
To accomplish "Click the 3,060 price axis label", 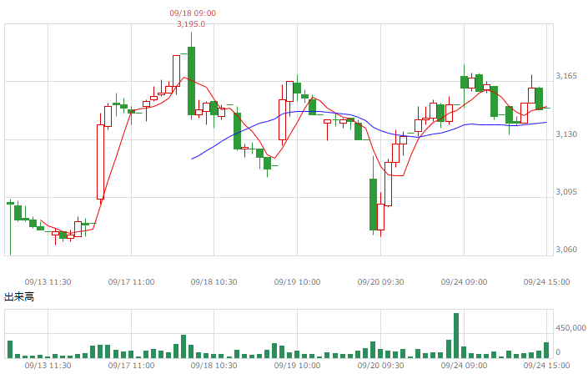I will pos(566,250).
